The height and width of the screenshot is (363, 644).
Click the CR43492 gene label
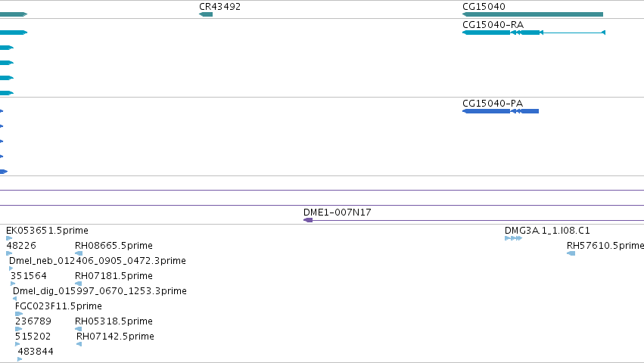pos(219,7)
